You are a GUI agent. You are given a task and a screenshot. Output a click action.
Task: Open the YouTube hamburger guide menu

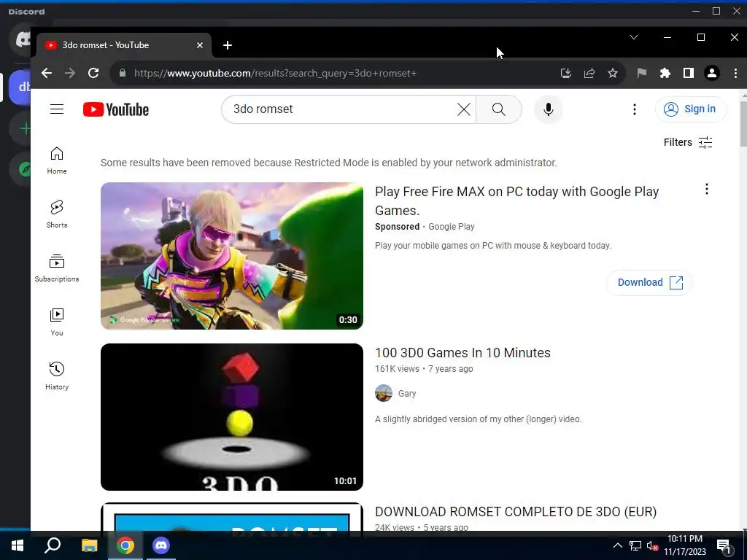57,109
